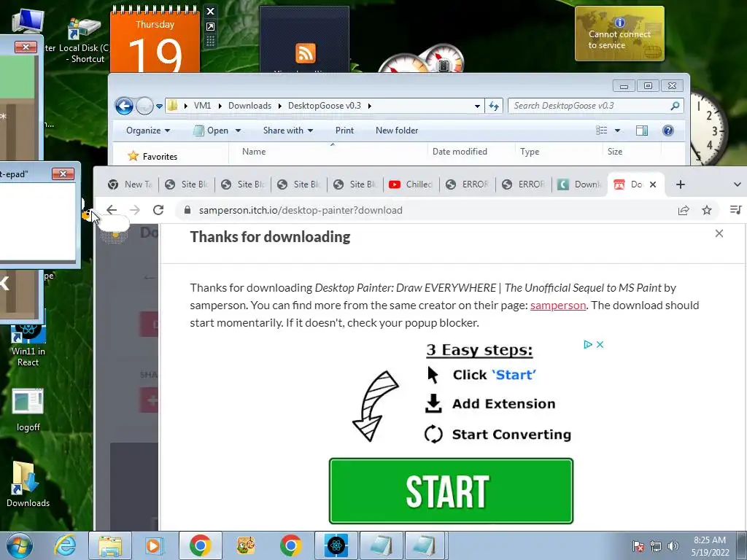Reload the page in Chrome

(158, 210)
